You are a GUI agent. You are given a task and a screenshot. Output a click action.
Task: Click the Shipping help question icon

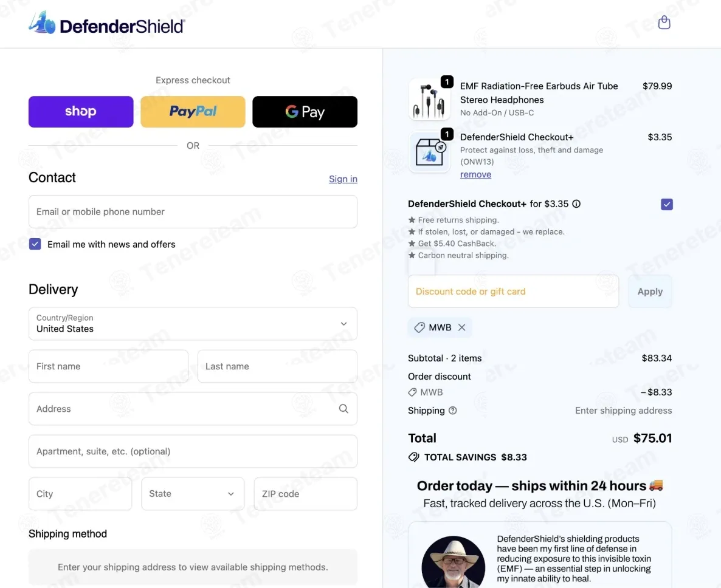coord(452,411)
